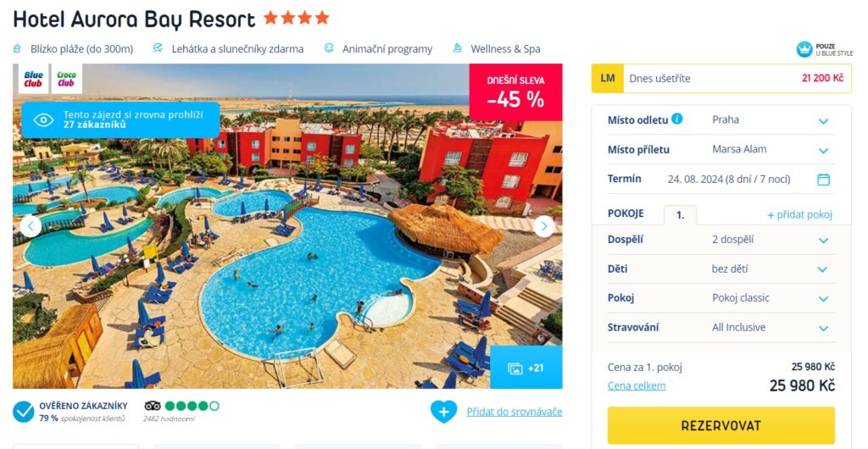Select room tab 1. under Pokoje
Viewport: 868px width, 449px height.
[681, 215]
